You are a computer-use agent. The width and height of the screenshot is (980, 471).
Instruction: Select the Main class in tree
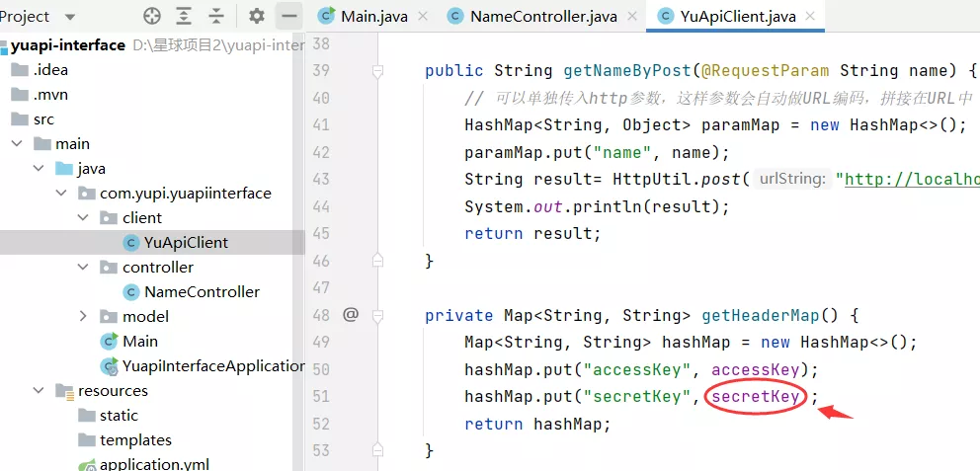click(x=140, y=341)
